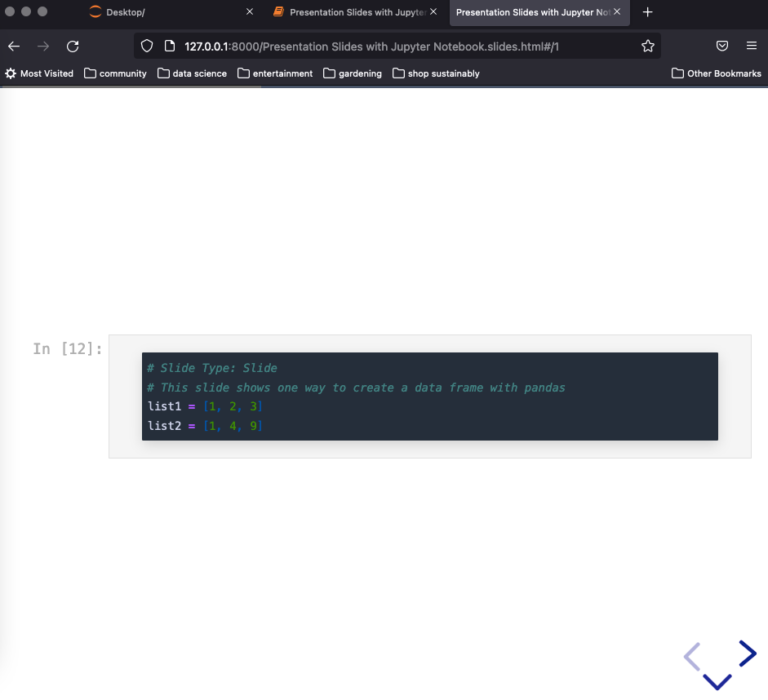
Task: Open the Other Bookmarks folder
Action: (x=717, y=73)
